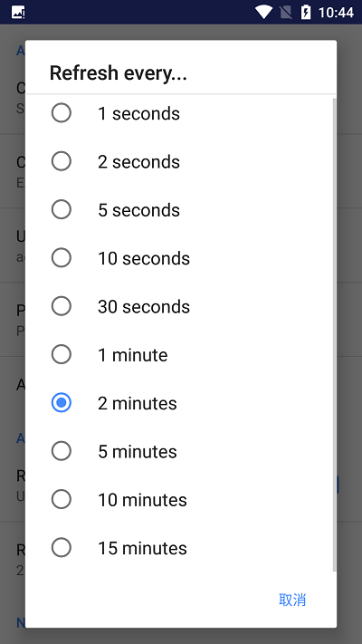Viewport: 362px width, 644px height.
Task: Select the 1 seconds radio button
Action: [62, 113]
